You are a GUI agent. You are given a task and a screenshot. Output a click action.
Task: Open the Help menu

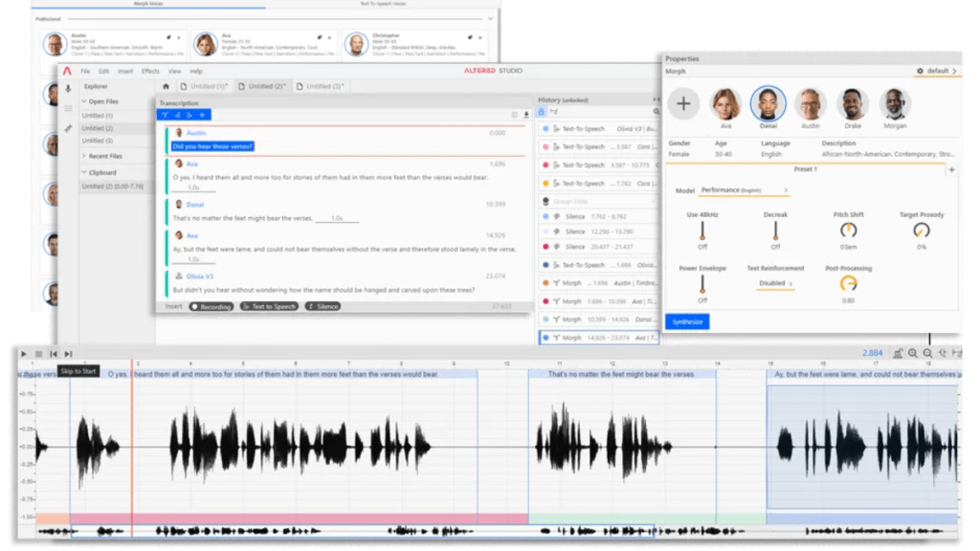196,71
